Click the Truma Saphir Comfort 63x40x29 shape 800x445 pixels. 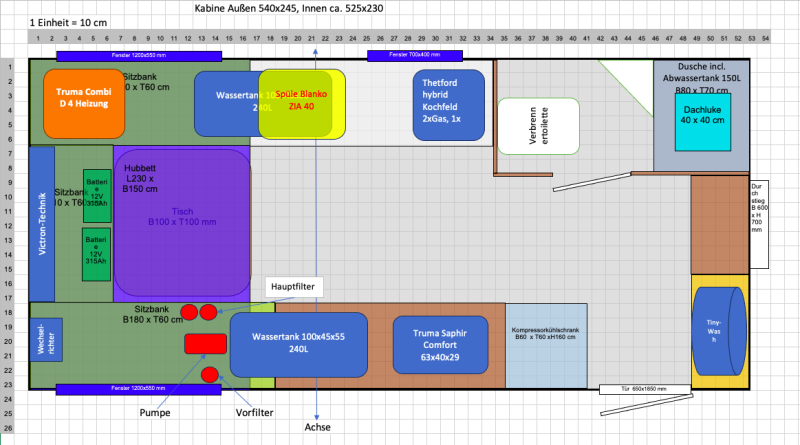click(440, 345)
